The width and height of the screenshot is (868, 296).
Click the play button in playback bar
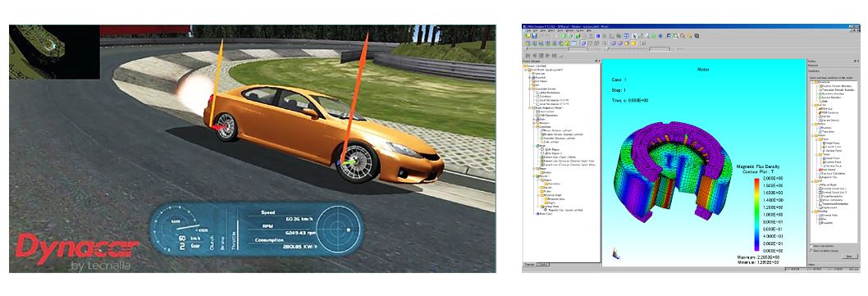pos(547,56)
